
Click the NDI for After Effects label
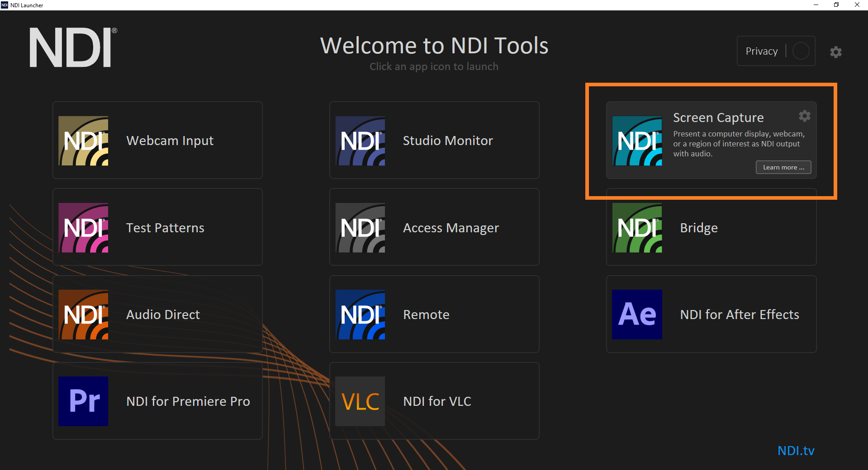click(x=740, y=314)
